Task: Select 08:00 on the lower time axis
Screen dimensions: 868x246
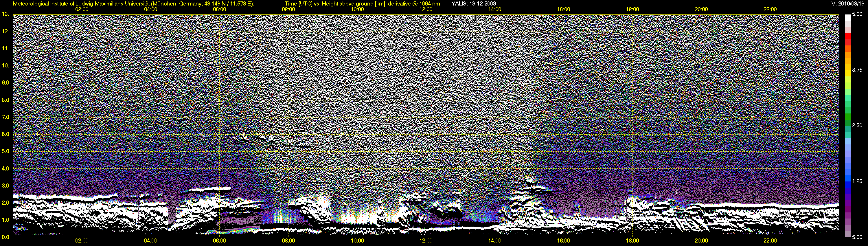Action: coord(288,241)
